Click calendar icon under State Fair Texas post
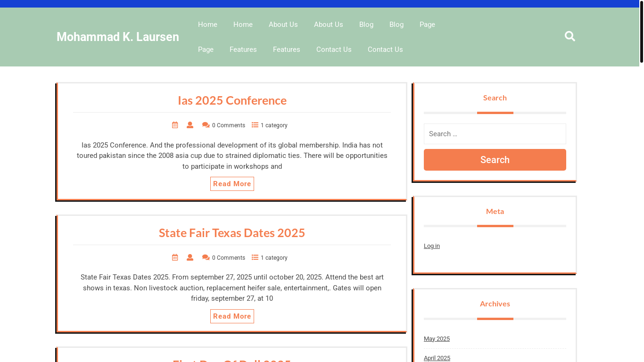 (175, 257)
